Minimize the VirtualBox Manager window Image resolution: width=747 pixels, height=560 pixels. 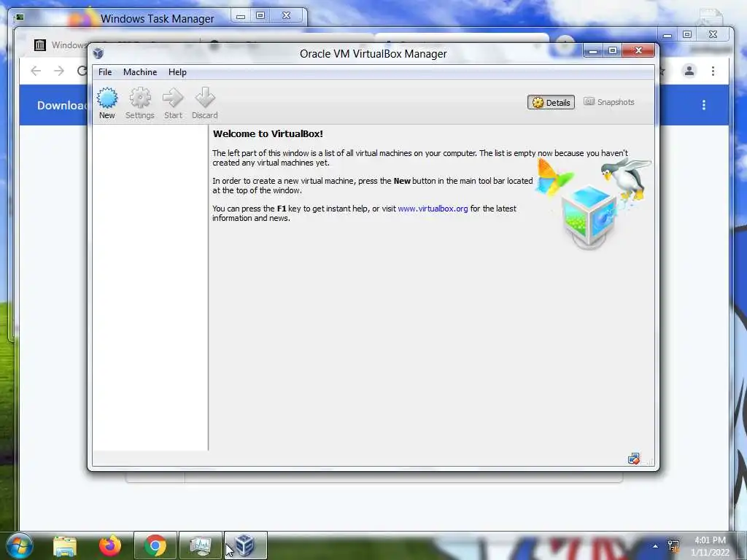(593, 50)
